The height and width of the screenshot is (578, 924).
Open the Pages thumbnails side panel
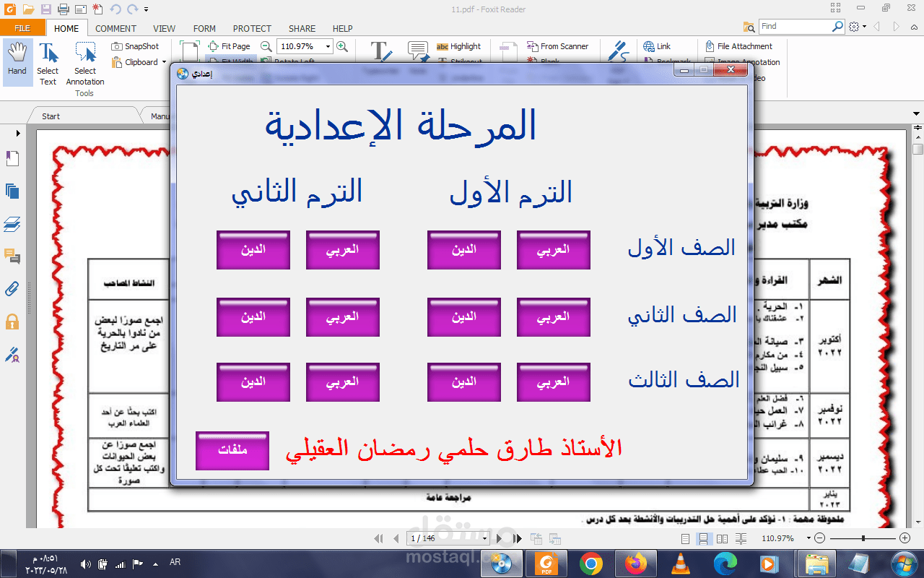12,191
